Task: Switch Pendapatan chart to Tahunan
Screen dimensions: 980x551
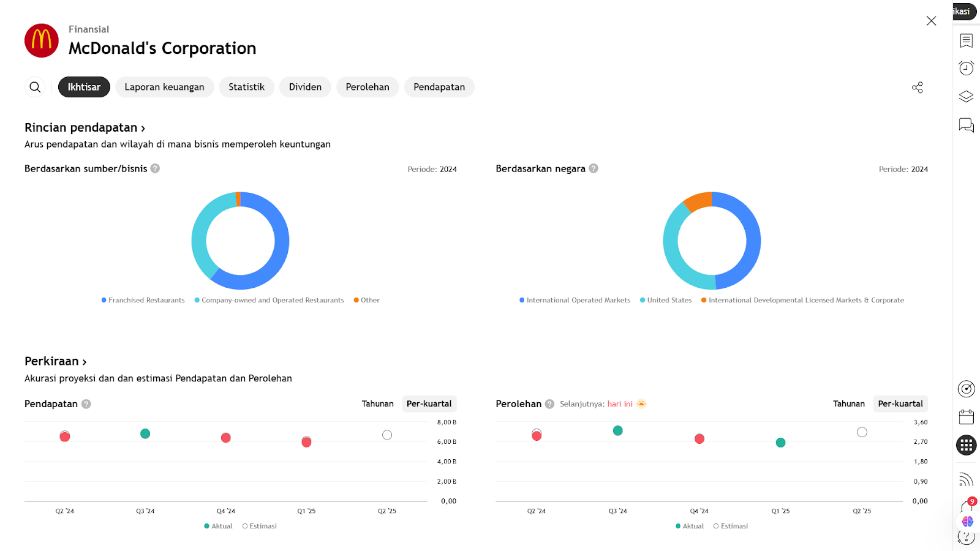Action: click(x=377, y=404)
